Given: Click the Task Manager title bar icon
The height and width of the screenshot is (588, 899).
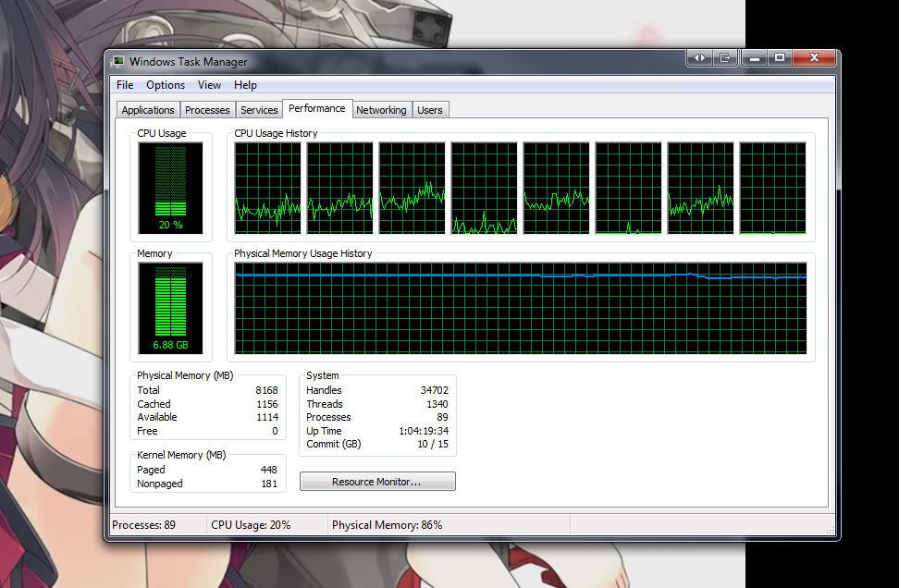Looking at the screenshot, I should (x=118, y=61).
